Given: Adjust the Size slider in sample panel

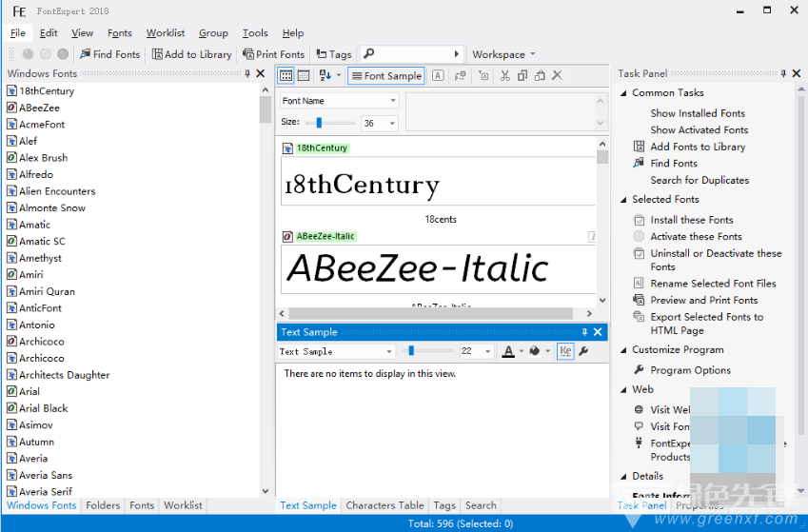Looking at the screenshot, I should coord(320,123).
